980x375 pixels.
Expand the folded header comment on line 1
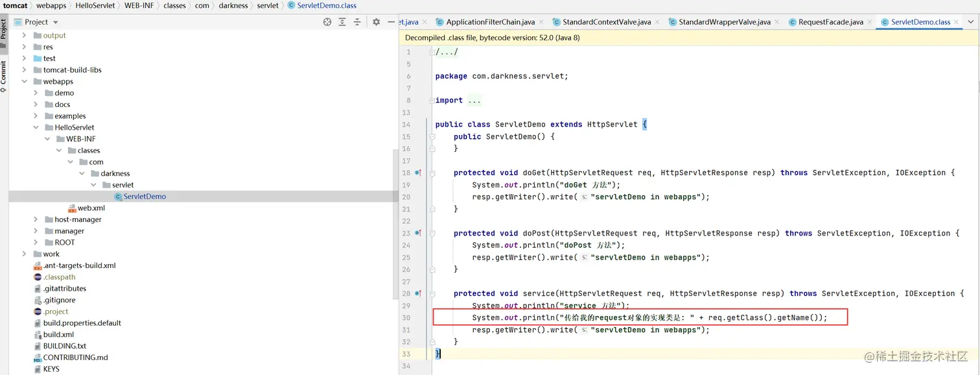click(x=432, y=52)
